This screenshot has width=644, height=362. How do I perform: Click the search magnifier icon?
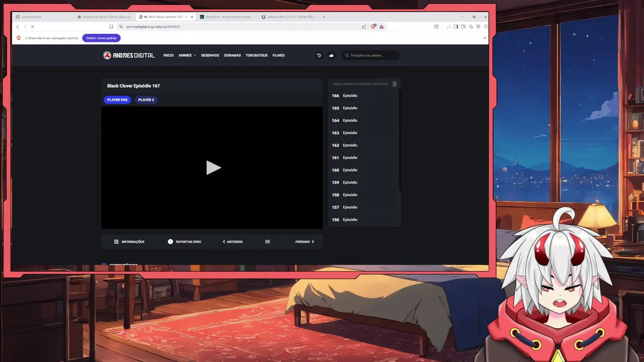pyautogui.click(x=347, y=55)
